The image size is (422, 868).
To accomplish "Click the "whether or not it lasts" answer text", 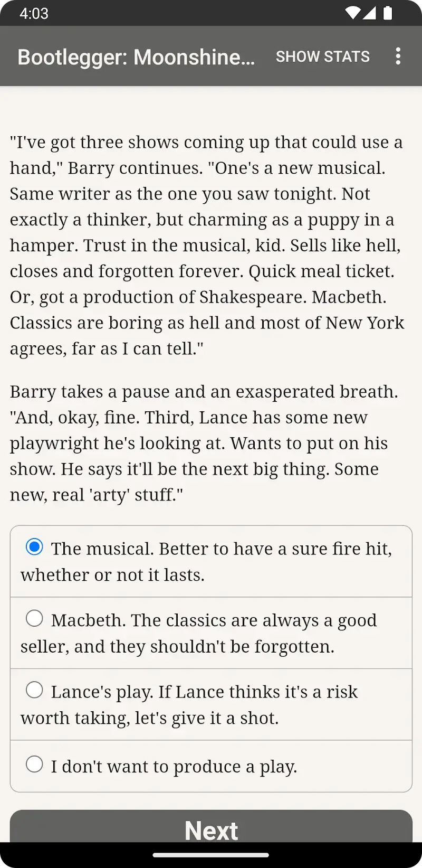I will [x=112, y=574].
